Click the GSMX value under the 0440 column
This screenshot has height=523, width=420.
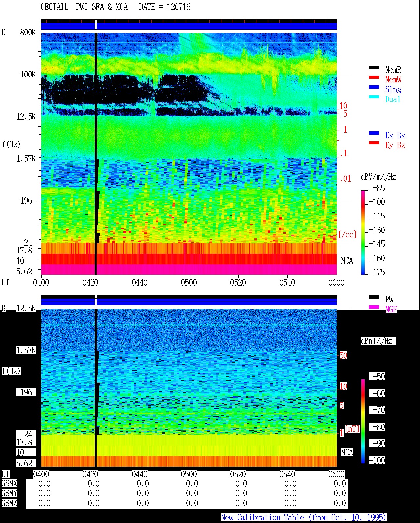143,484
